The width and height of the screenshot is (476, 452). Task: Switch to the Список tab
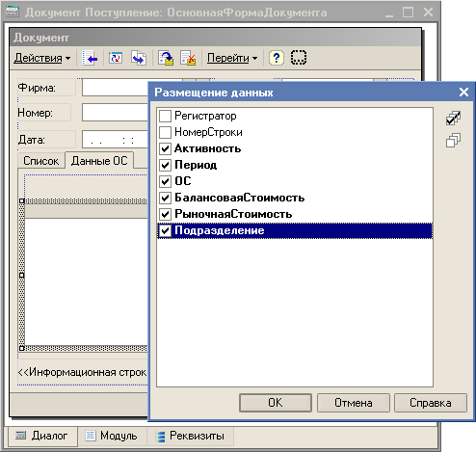point(41,161)
